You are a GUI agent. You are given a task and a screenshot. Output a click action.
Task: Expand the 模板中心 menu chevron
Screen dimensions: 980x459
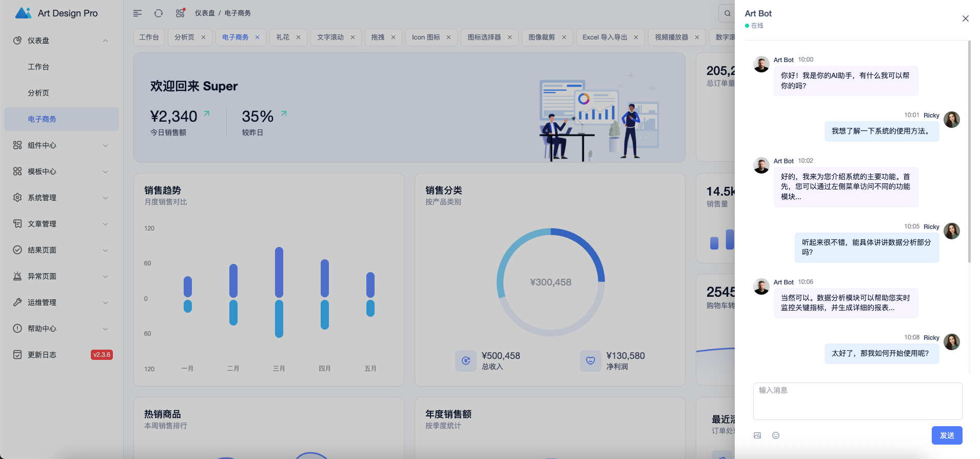(106, 171)
